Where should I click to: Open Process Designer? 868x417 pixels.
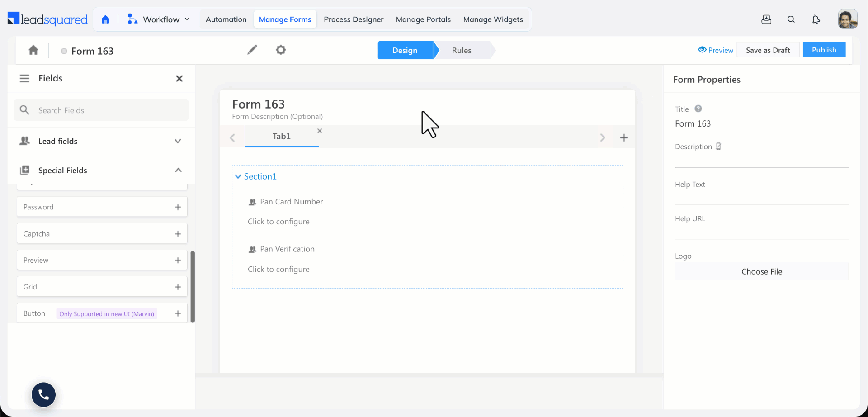coord(354,19)
